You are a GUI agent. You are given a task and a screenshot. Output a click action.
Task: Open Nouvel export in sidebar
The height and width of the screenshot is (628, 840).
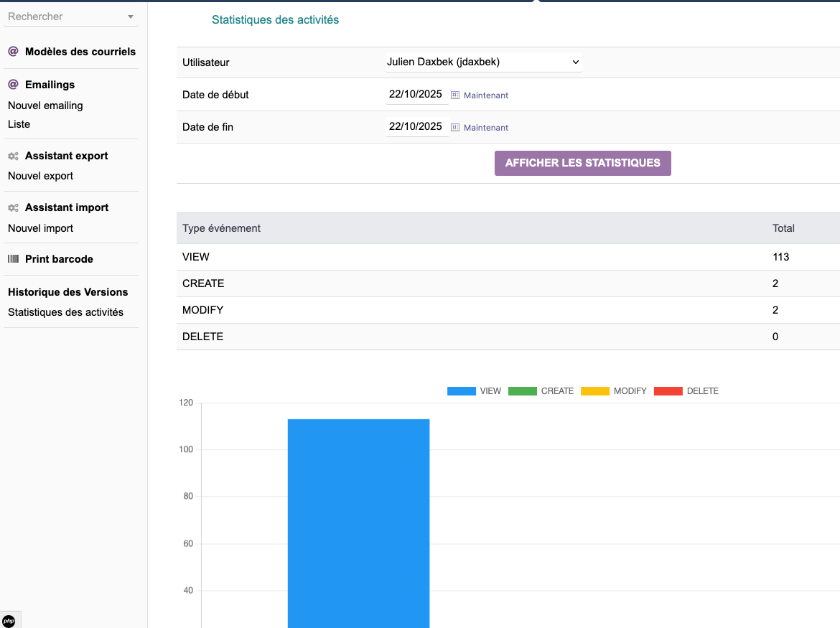pyautogui.click(x=40, y=176)
